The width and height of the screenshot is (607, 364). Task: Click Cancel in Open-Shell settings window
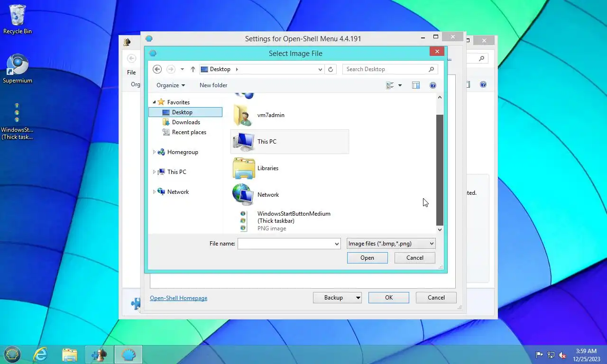pyautogui.click(x=436, y=298)
